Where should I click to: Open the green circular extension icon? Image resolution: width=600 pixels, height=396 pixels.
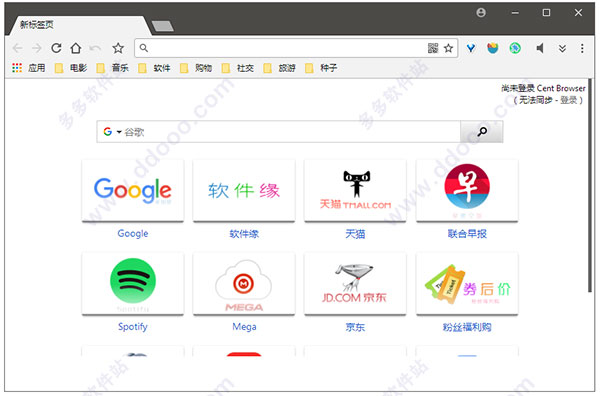(515, 48)
